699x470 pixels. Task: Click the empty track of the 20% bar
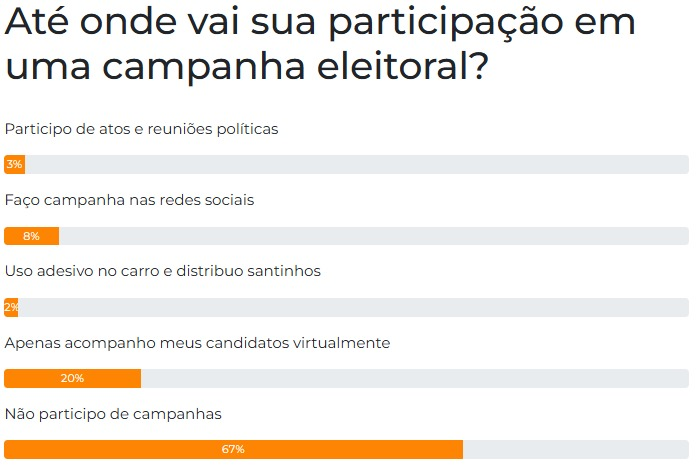415,378
